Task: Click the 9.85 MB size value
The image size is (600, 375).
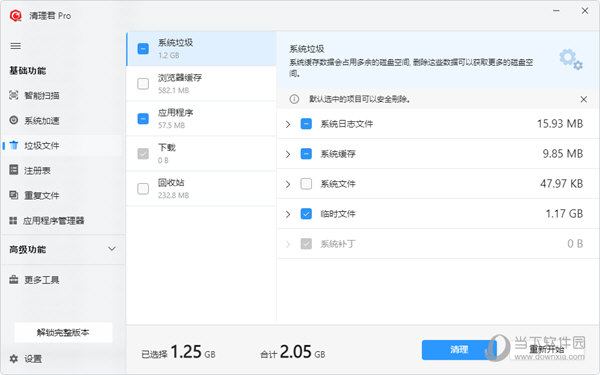Action: (x=562, y=153)
